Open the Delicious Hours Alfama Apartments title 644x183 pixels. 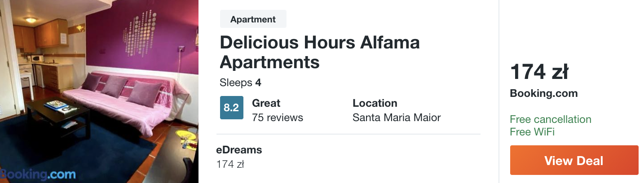tap(319, 52)
